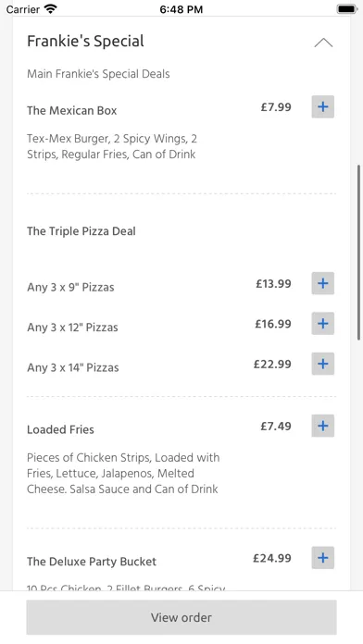Add Any 3 x 12" Pizzas deal
The image size is (363, 644).
point(322,324)
